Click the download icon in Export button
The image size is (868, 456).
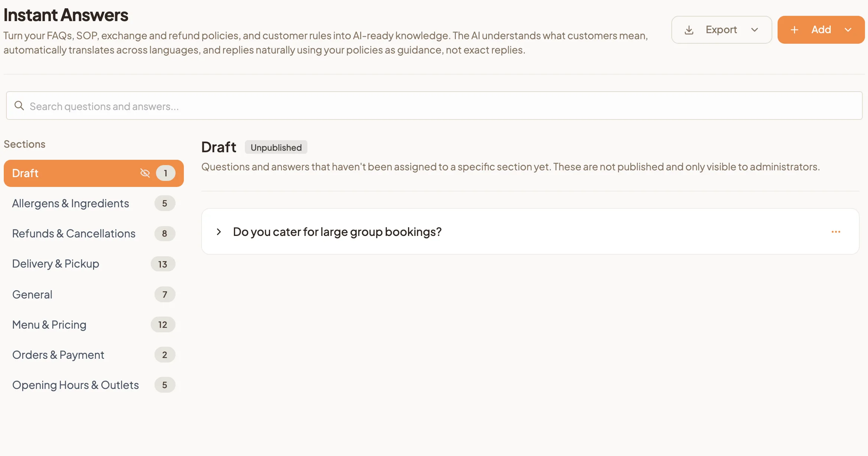click(x=689, y=30)
